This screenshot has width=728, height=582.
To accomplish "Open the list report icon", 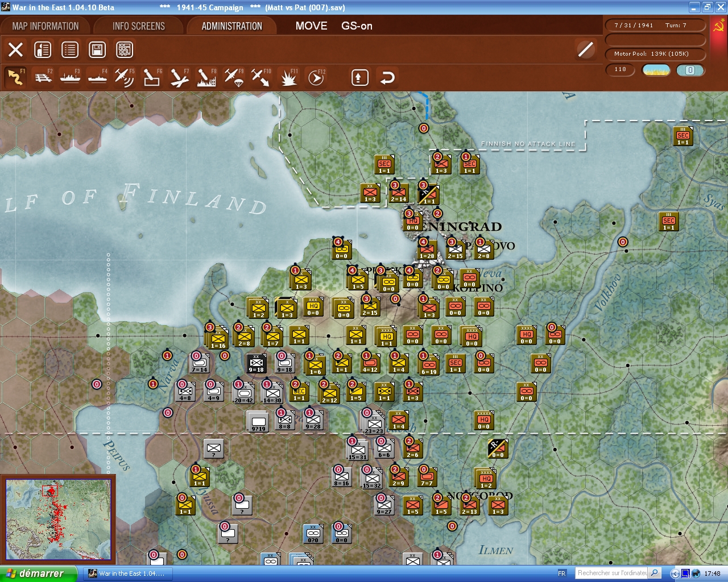I will coord(70,50).
